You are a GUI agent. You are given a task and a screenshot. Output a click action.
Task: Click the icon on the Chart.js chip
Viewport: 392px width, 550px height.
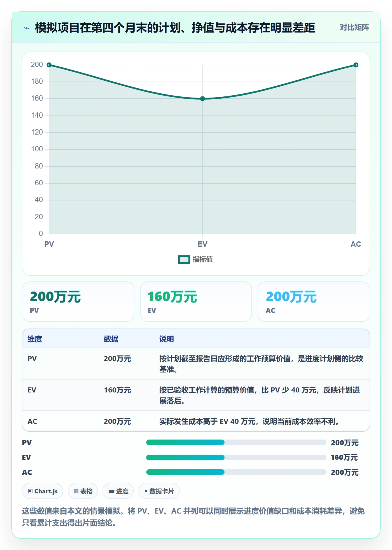coord(30,491)
